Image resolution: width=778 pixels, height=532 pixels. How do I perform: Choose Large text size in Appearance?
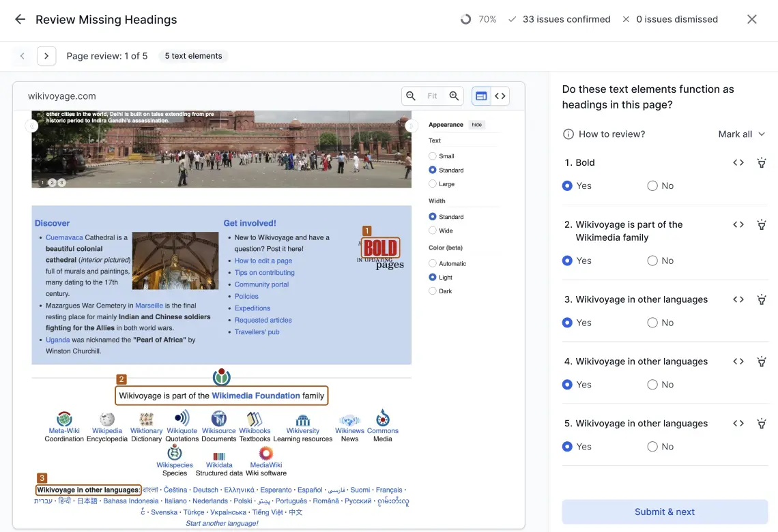[x=432, y=183]
